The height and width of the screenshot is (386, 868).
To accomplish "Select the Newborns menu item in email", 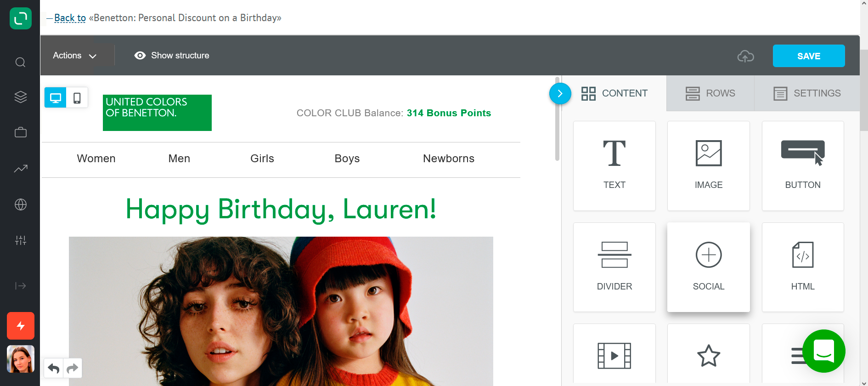I will coord(449,159).
